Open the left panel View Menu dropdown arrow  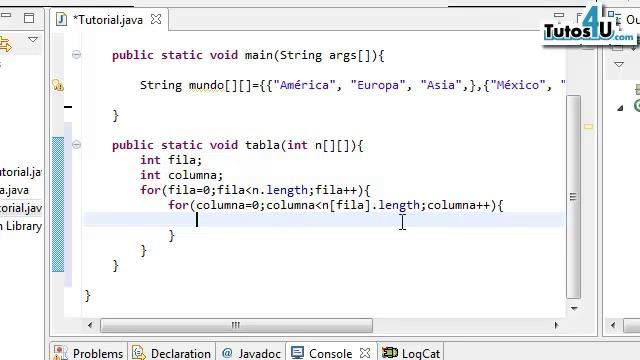pyautogui.click(x=33, y=40)
